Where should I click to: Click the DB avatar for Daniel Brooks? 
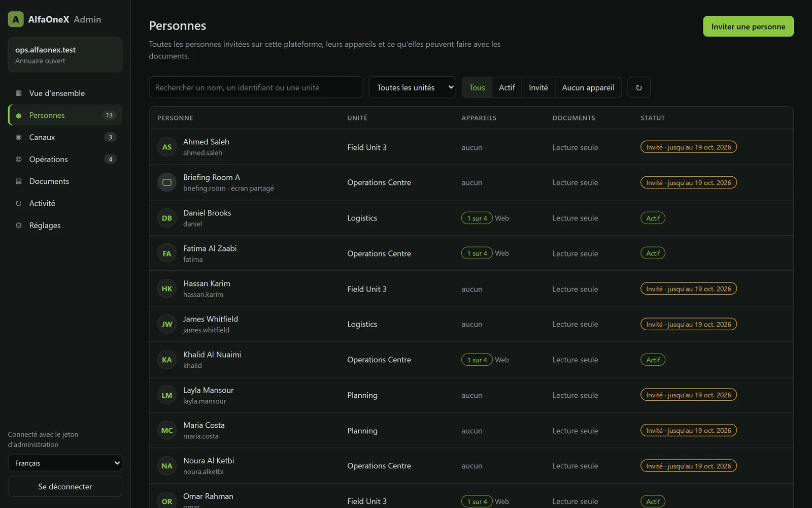point(167,218)
